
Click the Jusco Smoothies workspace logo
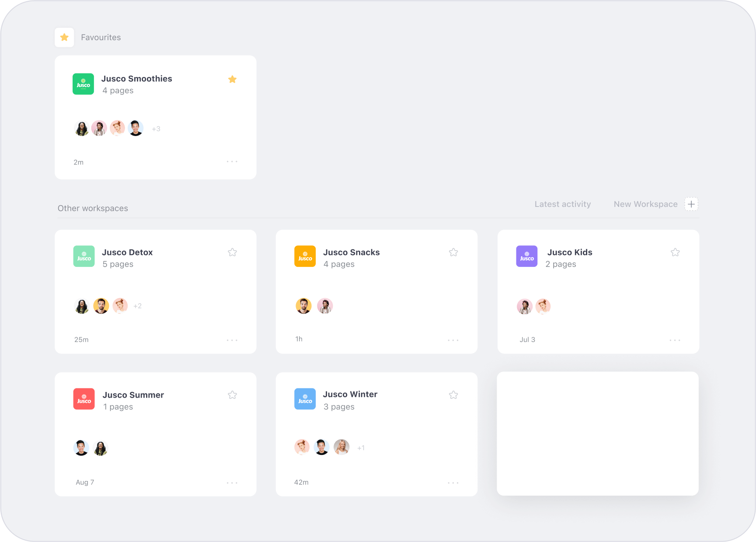tap(83, 84)
